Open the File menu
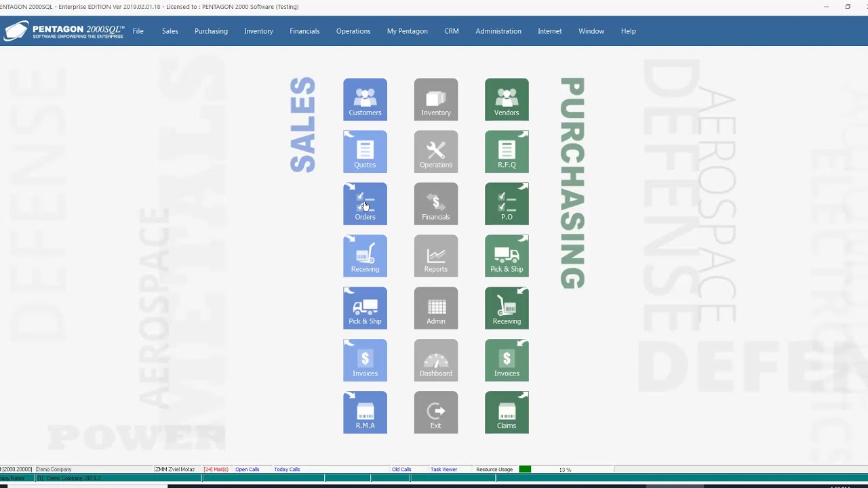The width and height of the screenshot is (868, 488). tap(138, 31)
